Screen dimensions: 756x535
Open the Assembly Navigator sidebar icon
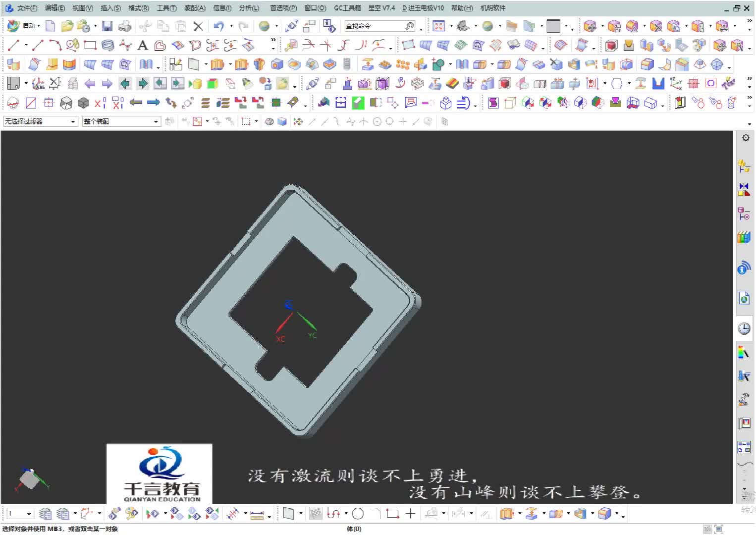pos(744,166)
